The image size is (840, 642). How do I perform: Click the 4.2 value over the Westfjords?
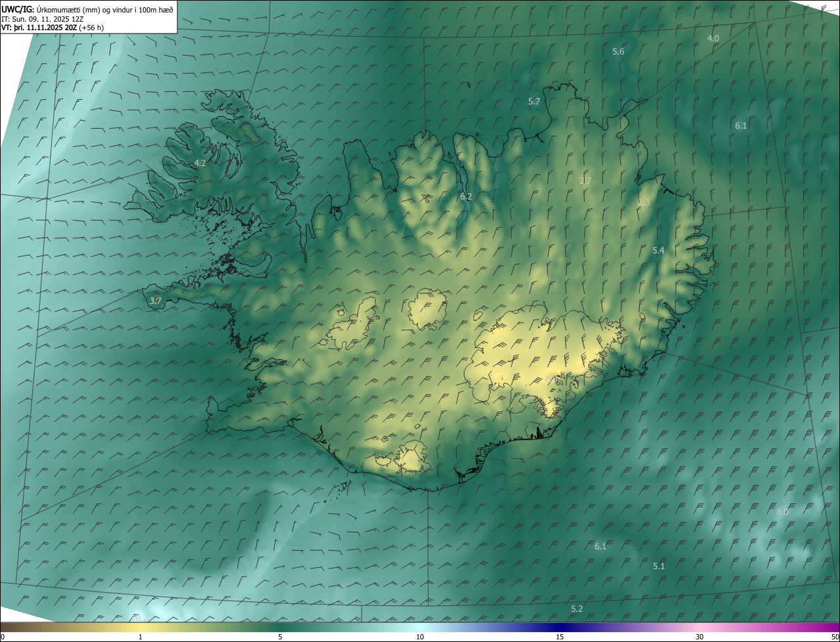point(200,163)
